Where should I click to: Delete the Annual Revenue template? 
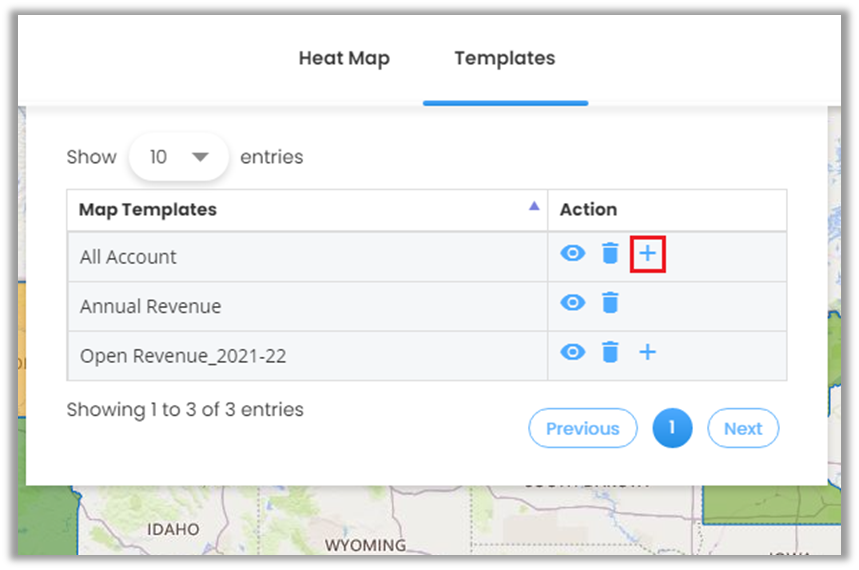pyautogui.click(x=610, y=303)
